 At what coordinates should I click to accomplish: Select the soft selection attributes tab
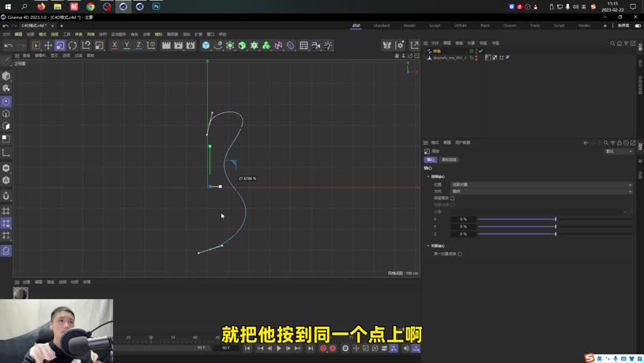pos(449,160)
